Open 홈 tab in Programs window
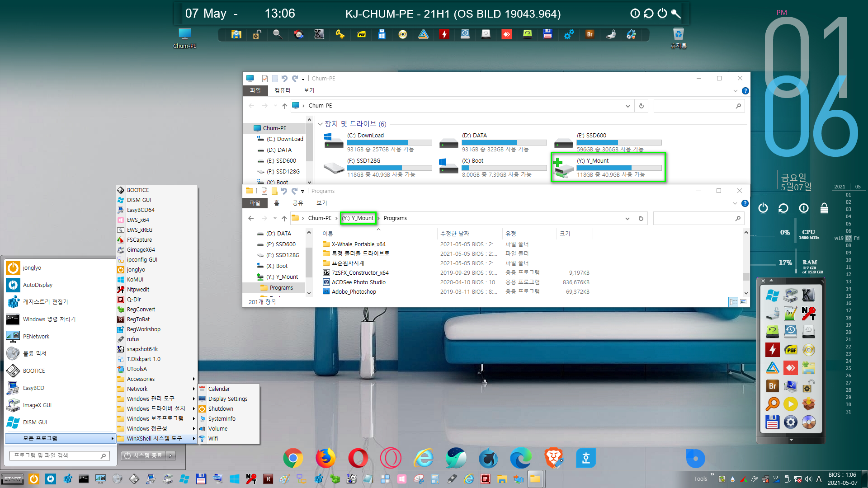This screenshot has height=488, width=868. click(277, 203)
